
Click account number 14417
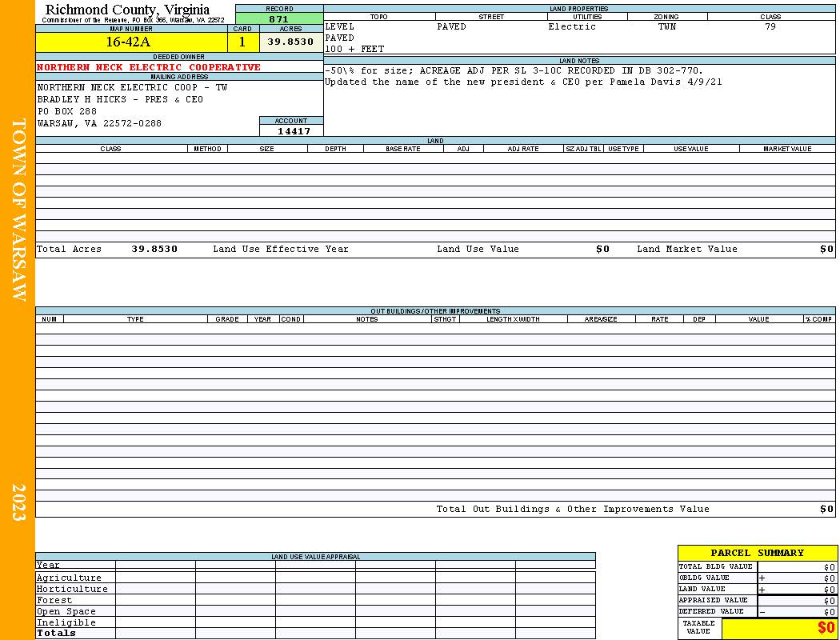point(294,131)
